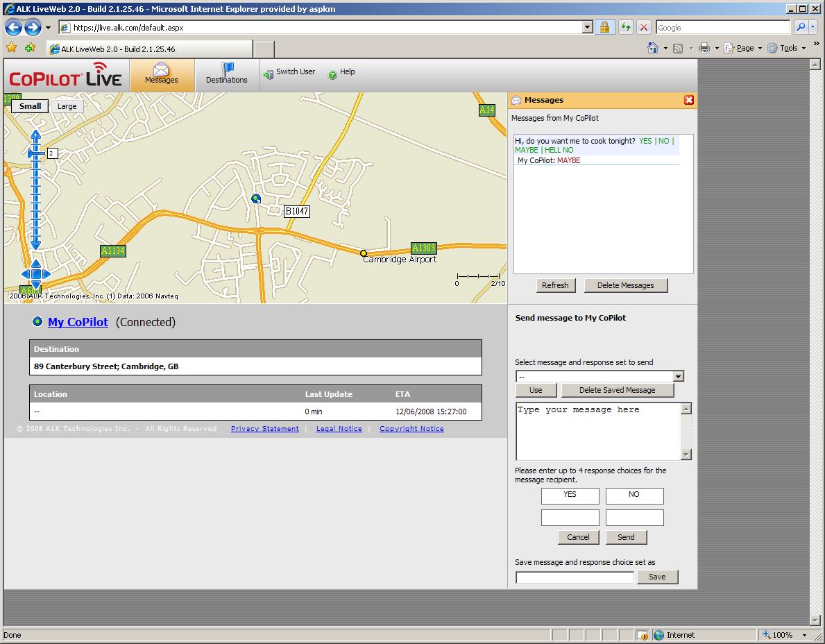Open the Favorites Center star icon
Screen dimensions: 825x644
12,48
